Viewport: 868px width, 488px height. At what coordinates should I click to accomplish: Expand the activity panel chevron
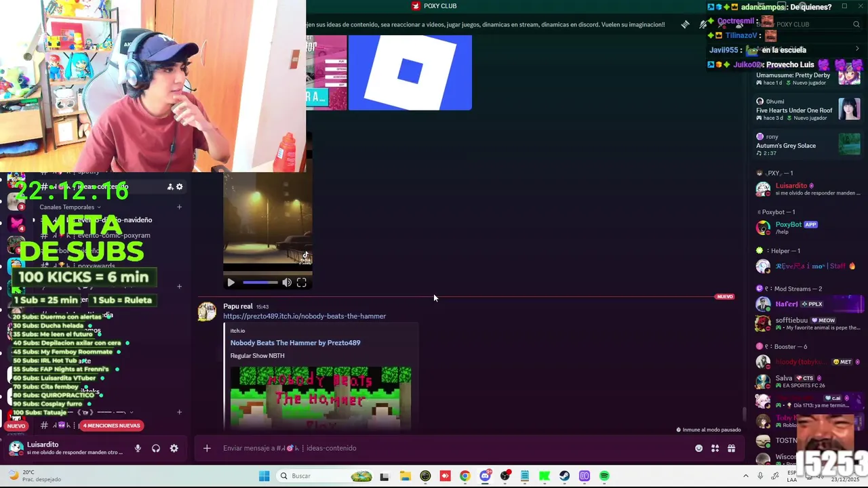[857, 49]
